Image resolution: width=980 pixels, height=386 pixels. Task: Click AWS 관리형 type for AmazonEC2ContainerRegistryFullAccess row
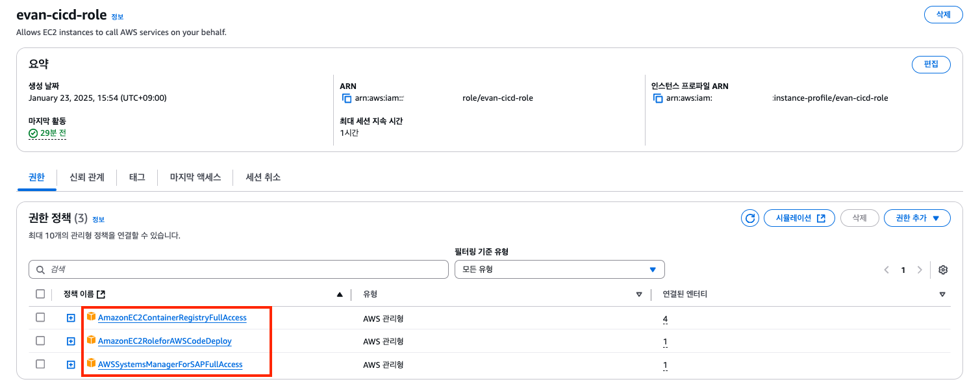pyautogui.click(x=383, y=318)
